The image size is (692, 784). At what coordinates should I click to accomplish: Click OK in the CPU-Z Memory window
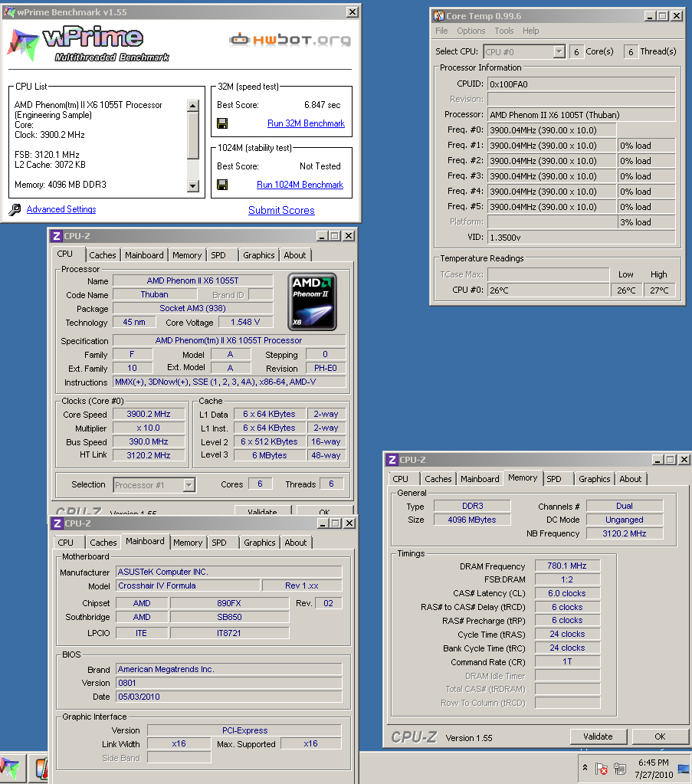[x=660, y=736]
